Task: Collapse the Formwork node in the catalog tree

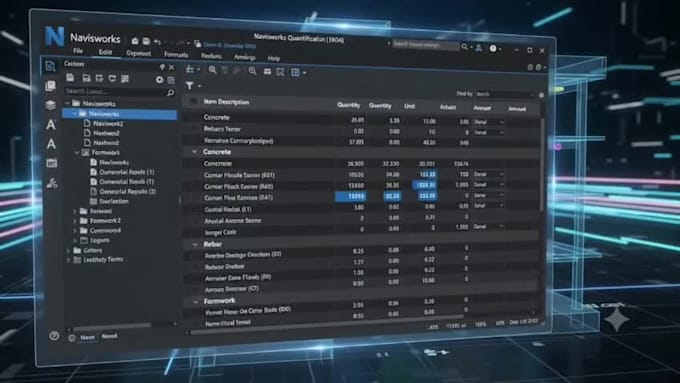Action: pyautogui.click(x=77, y=153)
